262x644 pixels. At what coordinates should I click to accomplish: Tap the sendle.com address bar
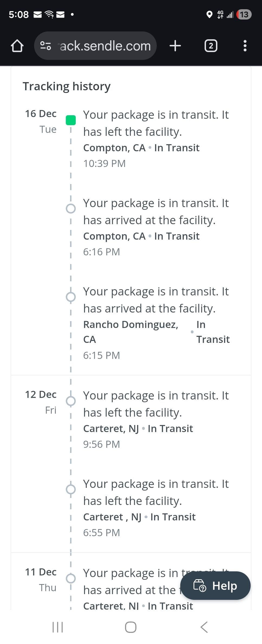[x=105, y=46]
